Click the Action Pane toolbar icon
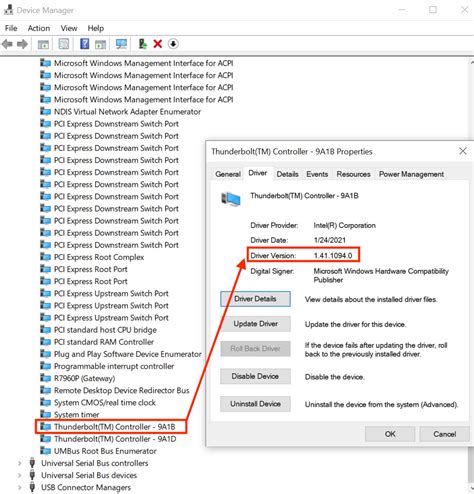Viewport: 474px width, 494px height. click(101, 44)
